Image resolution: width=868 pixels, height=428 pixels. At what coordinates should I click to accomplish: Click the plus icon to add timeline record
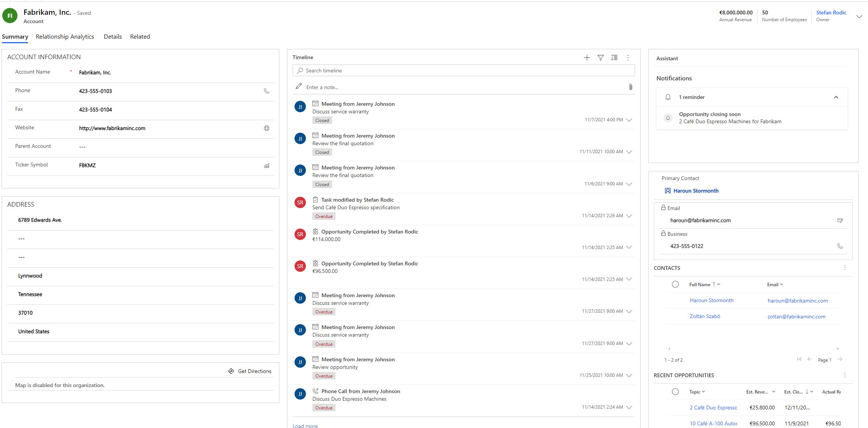[587, 58]
